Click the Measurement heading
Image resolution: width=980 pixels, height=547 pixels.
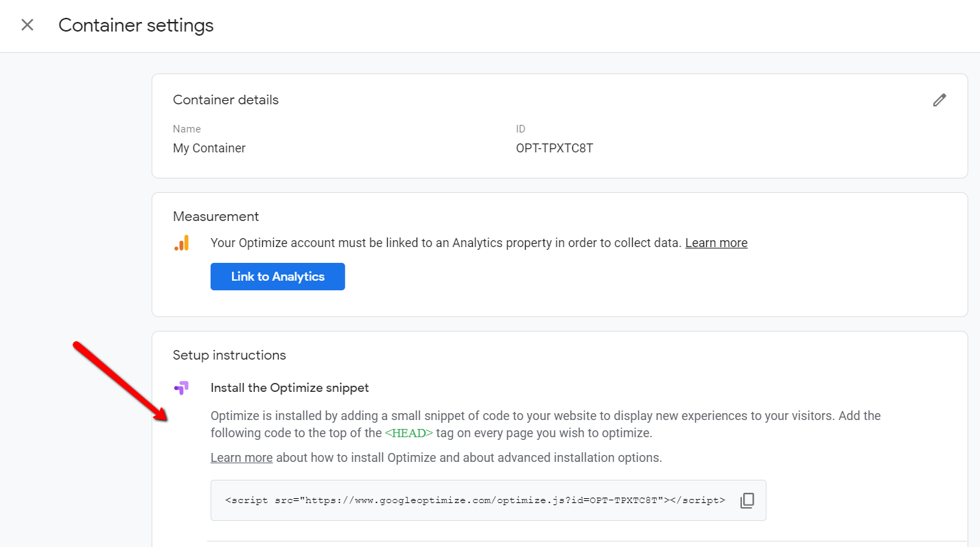pyautogui.click(x=216, y=217)
